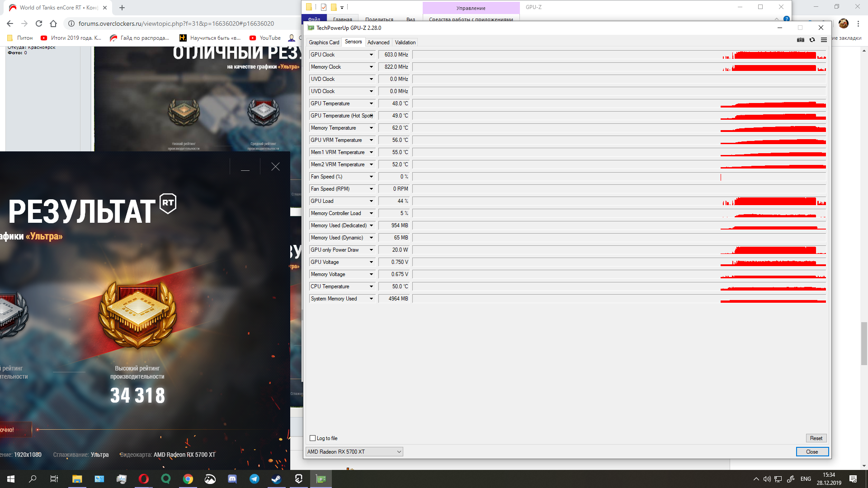The height and width of the screenshot is (488, 868).
Task: Expand the Fan Speed (RPM) dropdown
Action: pyautogui.click(x=371, y=189)
